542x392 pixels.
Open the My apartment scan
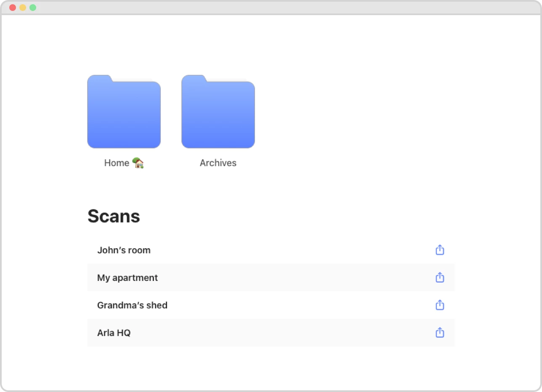(x=128, y=278)
